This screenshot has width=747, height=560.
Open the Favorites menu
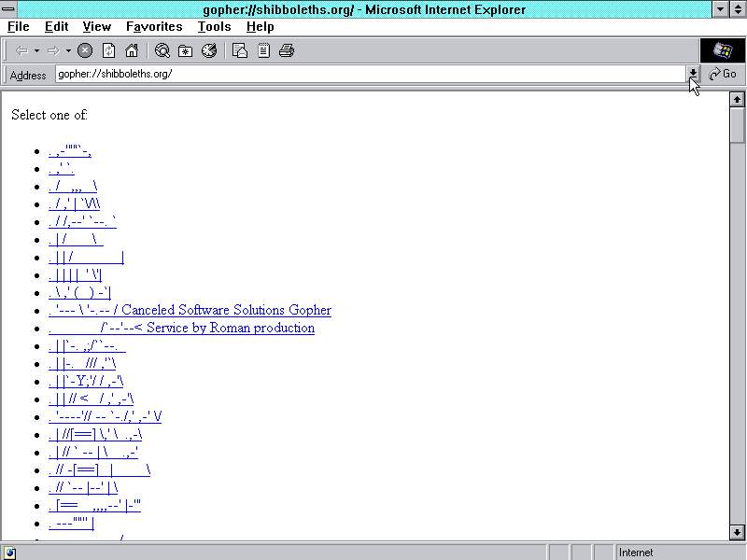pyautogui.click(x=154, y=27)
